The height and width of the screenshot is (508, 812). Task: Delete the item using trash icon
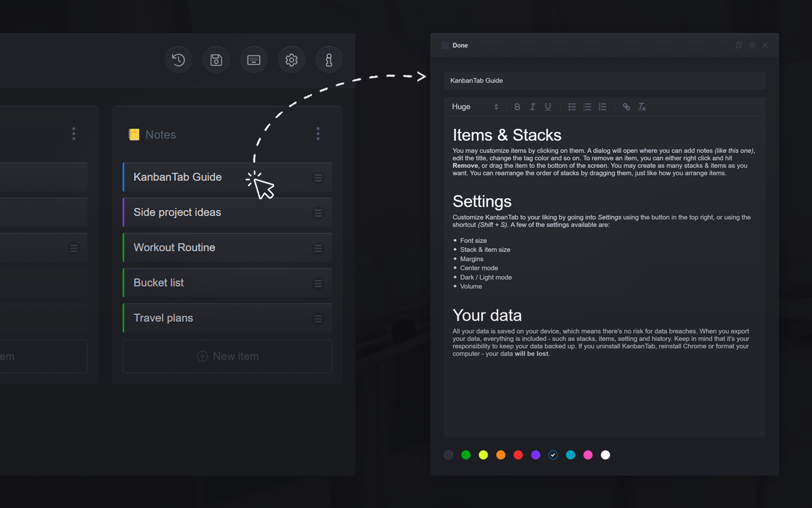click(752, 45)
